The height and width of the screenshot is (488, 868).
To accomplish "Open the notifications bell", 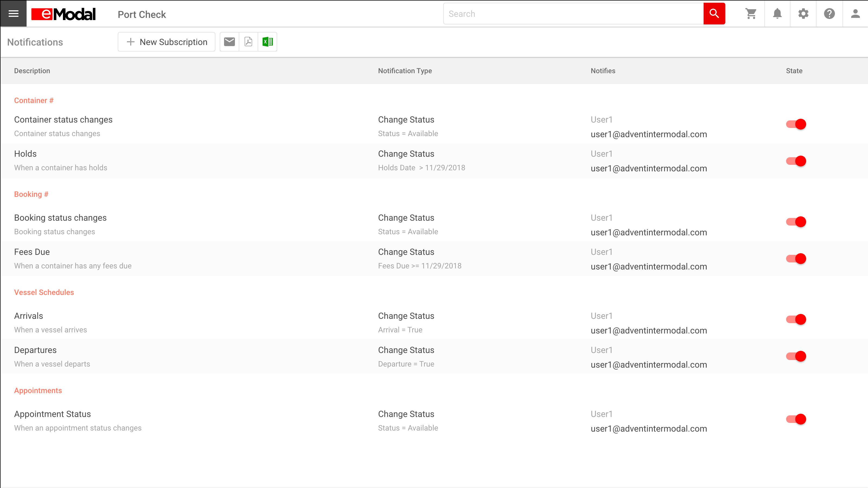I will (777, 14).
